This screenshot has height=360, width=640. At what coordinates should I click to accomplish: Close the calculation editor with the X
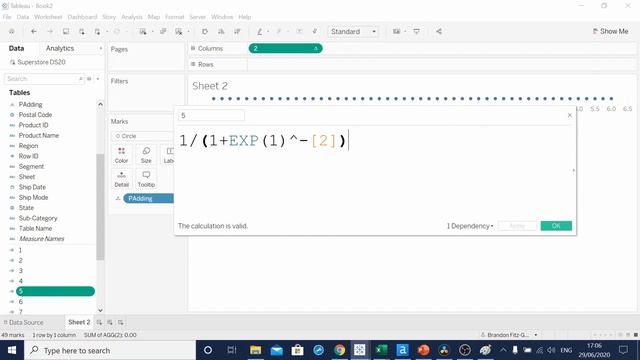click(x=570, y=115)
